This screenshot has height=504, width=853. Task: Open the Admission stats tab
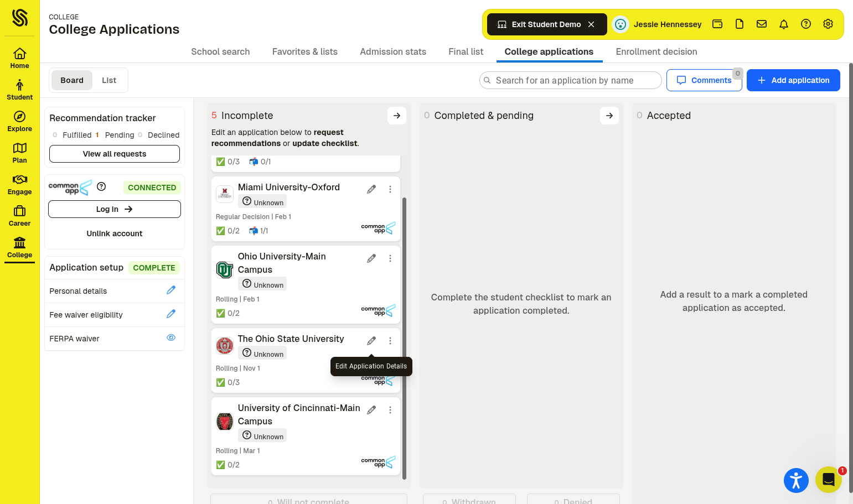393,51
